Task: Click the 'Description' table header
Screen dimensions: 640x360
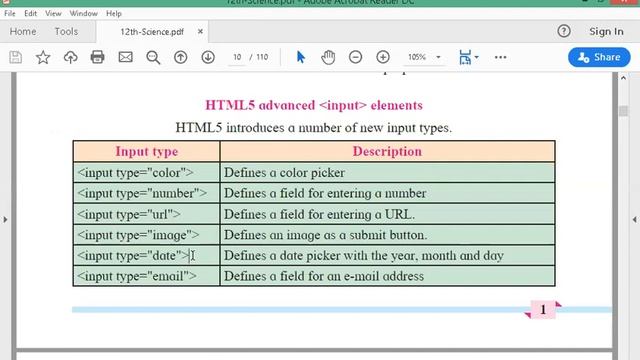Action: pos(387,151)
